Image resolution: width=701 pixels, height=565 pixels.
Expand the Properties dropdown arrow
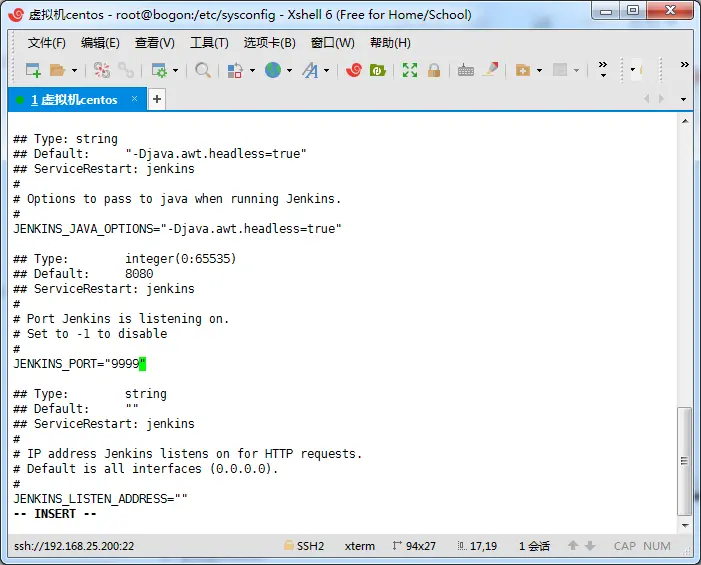pos(175,70)
